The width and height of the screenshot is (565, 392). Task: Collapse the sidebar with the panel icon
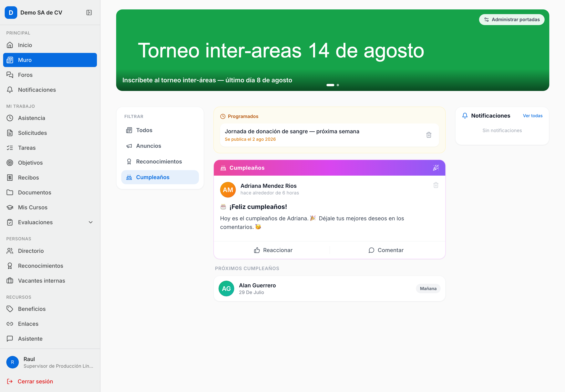(x=89, y=13)
